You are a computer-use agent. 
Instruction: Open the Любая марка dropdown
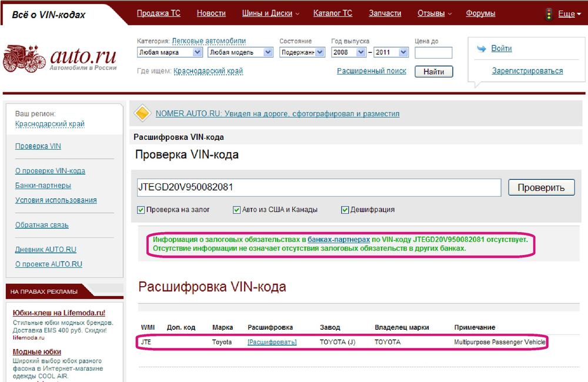coord(170,52)
